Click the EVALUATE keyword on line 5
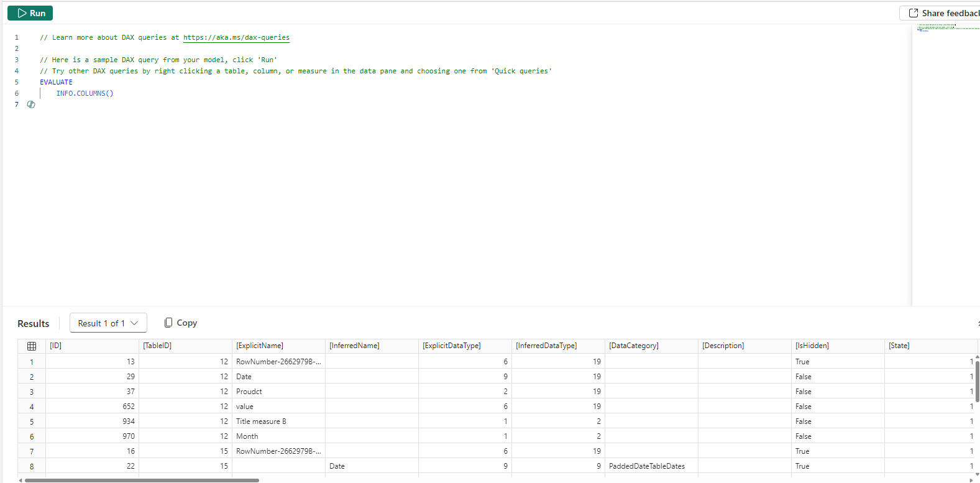 [56, 82]
